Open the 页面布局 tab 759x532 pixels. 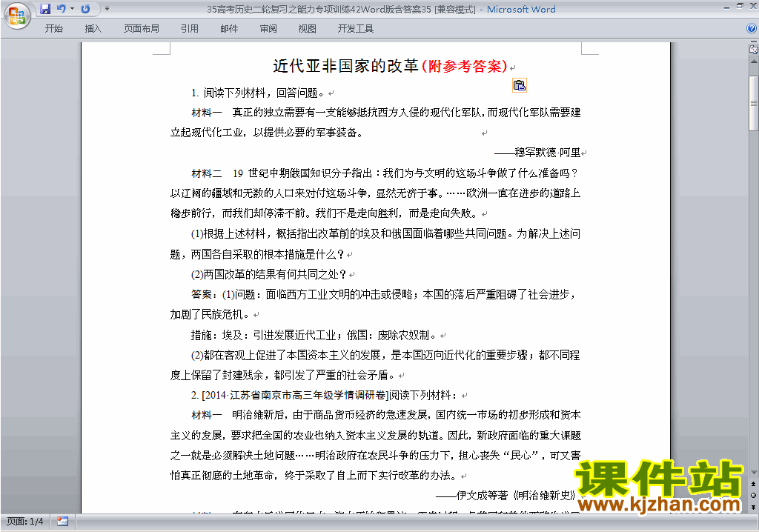(x=141, y=29)
